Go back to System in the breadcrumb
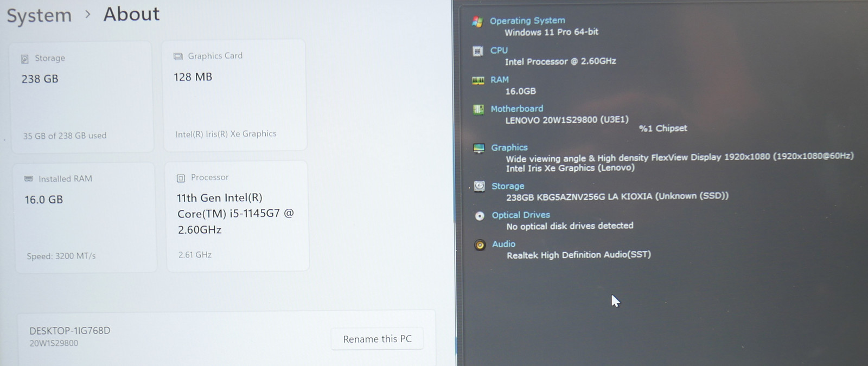 (x=39, y=15)
